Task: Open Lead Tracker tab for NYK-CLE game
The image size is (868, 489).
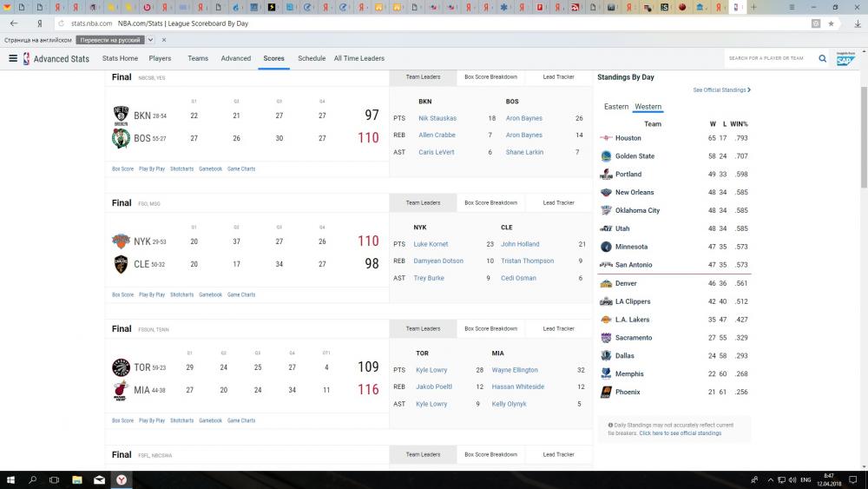Action: click(x=558, y=203)
